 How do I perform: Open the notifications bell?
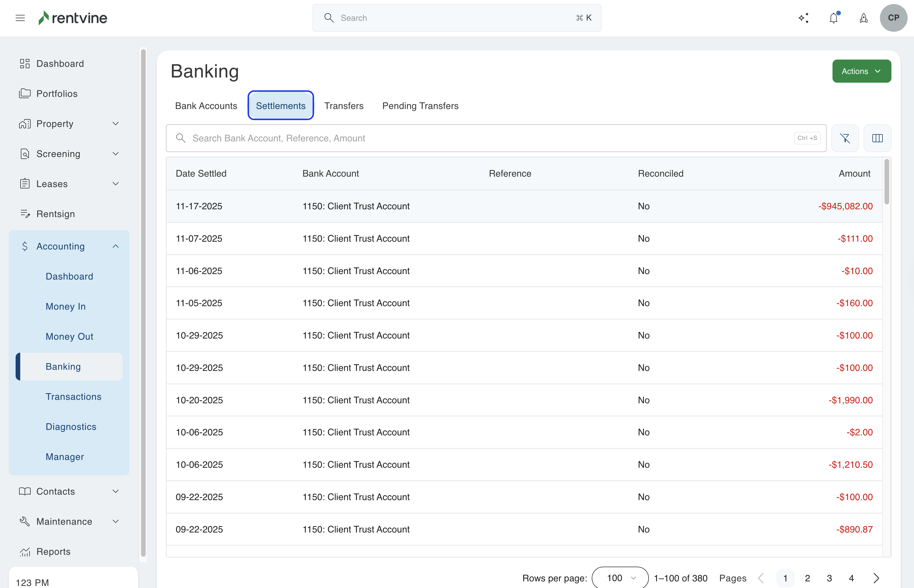[833, 18]
